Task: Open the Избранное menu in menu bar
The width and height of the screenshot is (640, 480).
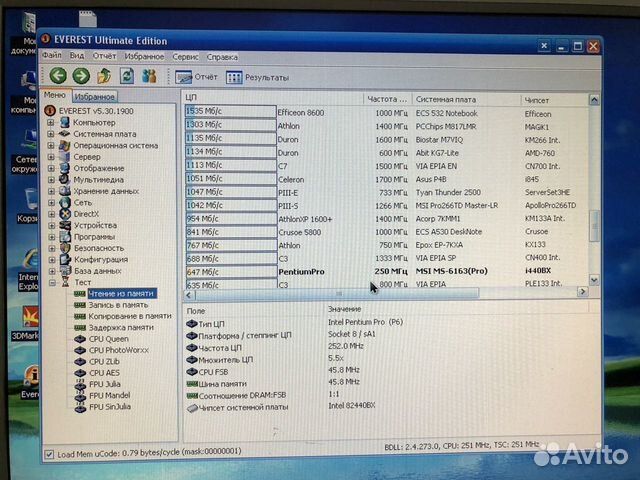Action: 144,56
